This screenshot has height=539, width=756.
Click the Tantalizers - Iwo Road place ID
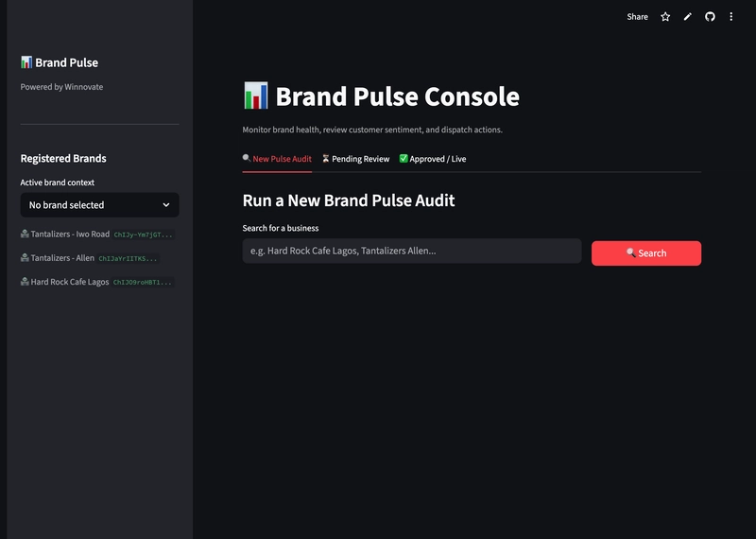pos(144,235)
